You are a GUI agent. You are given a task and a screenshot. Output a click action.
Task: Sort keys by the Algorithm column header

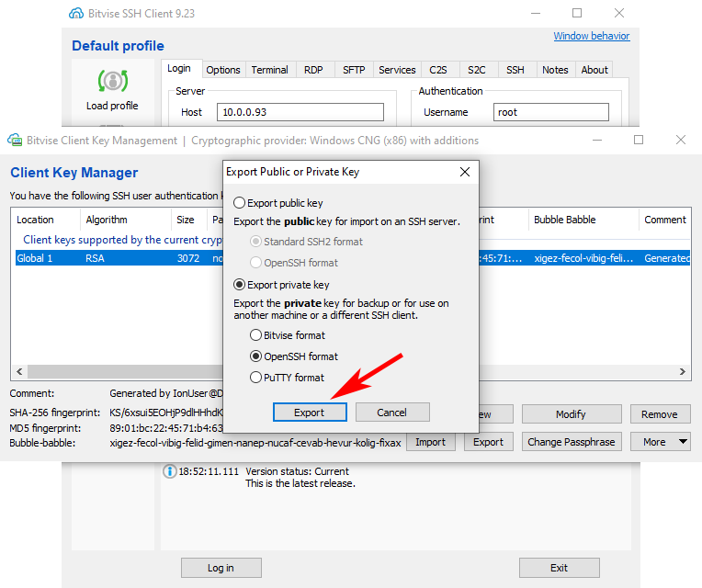tap(126, 220)
